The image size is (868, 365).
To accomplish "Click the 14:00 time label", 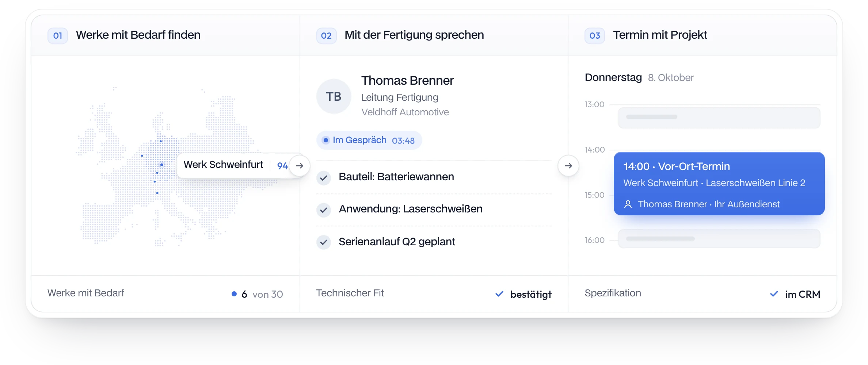I will pos(594,150).
